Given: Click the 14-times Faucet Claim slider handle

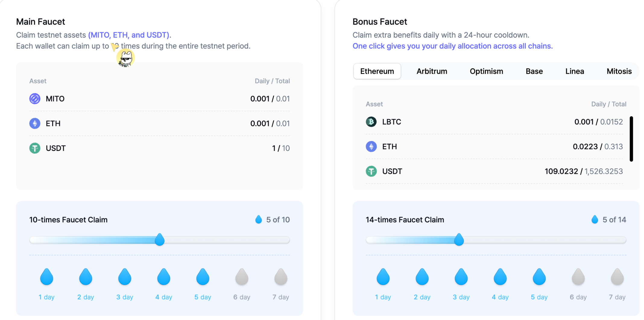Looking at the screenshot, I should (x=459, y=240).
